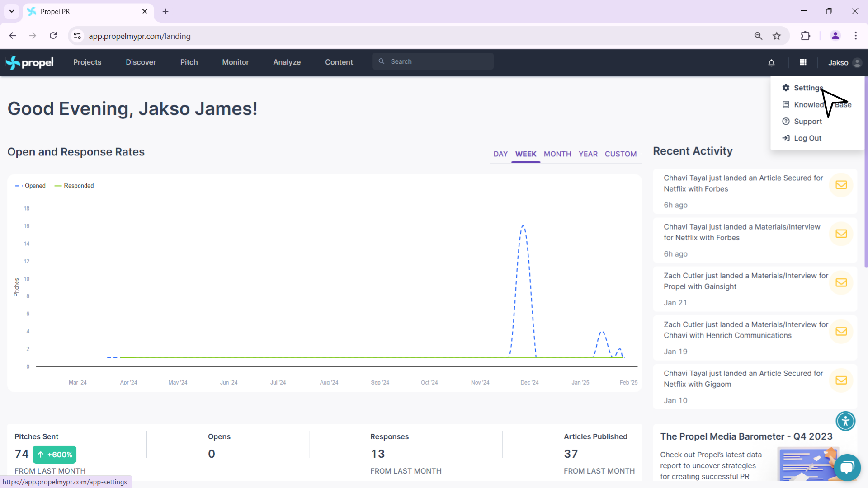Click the Dec '24 peak on Opened line

pos(523,225)
